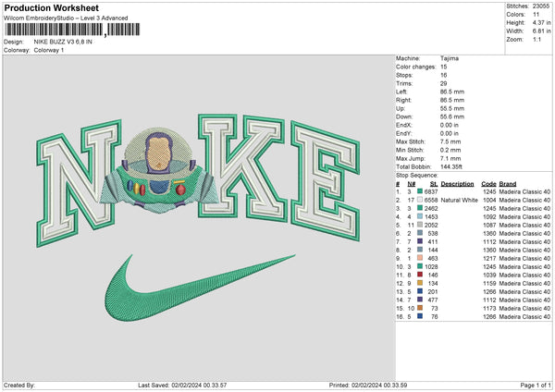Click the embroidered letter K
The image size is (555, 392).
(x=242, y=166)
